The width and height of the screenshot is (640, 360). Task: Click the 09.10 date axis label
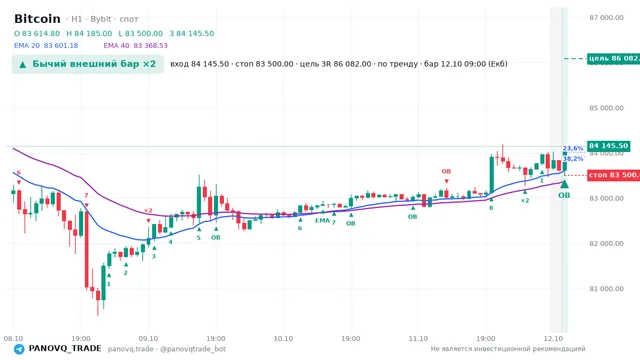(x=148, y=338)
